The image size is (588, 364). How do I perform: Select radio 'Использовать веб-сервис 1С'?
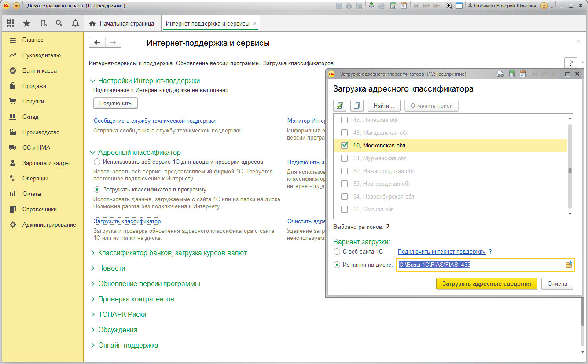(97, 162)
